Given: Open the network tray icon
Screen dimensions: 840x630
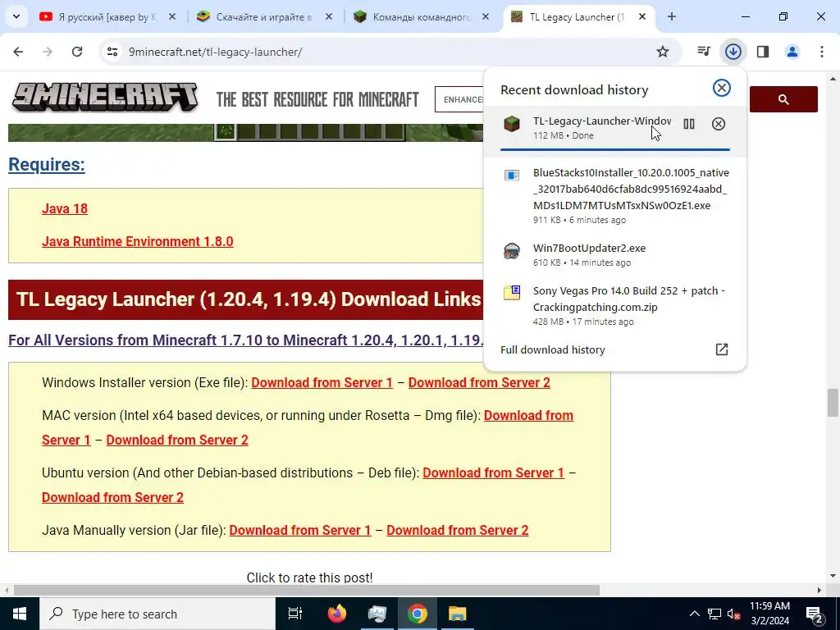Looking at the screenshot, I should (x=714, y=614).
